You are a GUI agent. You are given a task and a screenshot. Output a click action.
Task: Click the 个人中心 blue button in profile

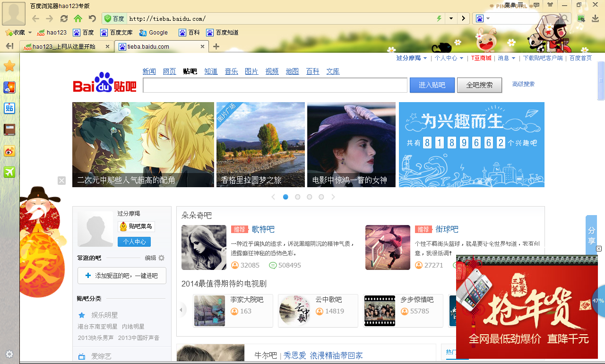point(134,242)
